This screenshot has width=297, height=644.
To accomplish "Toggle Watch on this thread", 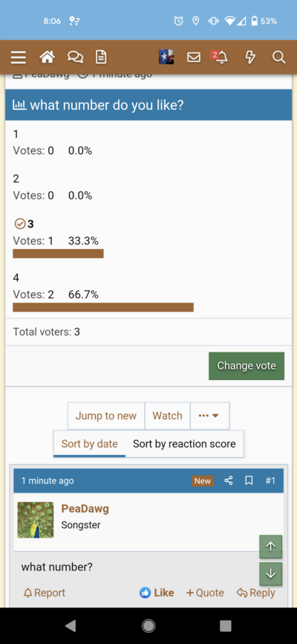I will click(x=167, y=416).
